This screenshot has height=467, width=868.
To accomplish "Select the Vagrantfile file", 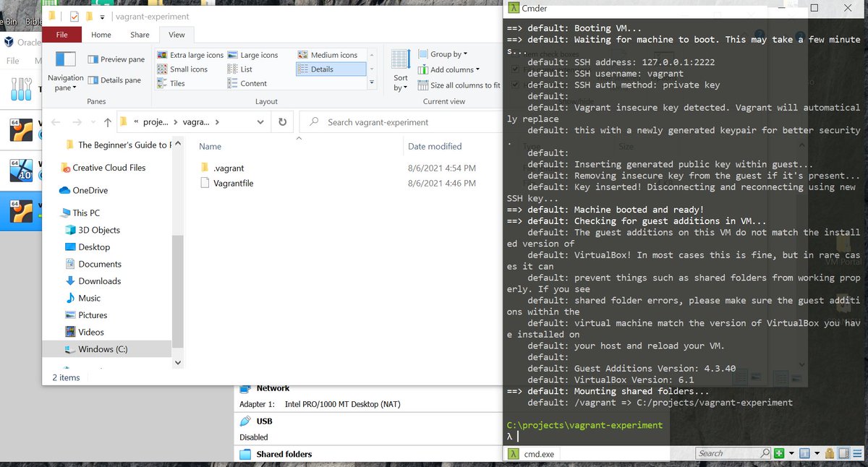I will [233, 183].
